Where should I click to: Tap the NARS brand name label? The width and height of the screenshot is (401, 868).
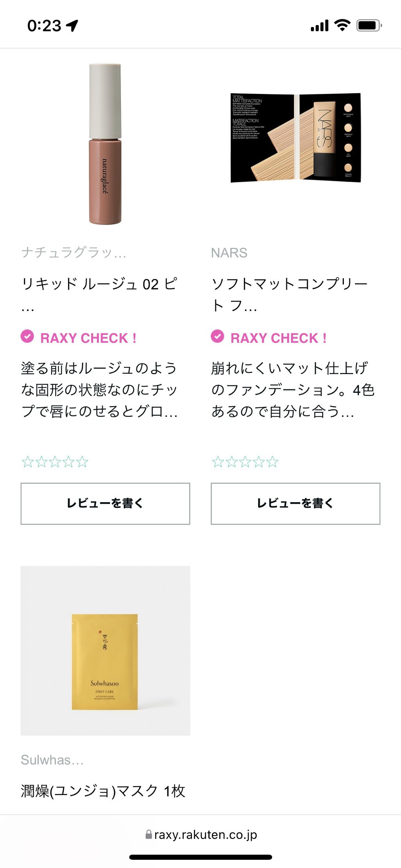click(229, 253)
